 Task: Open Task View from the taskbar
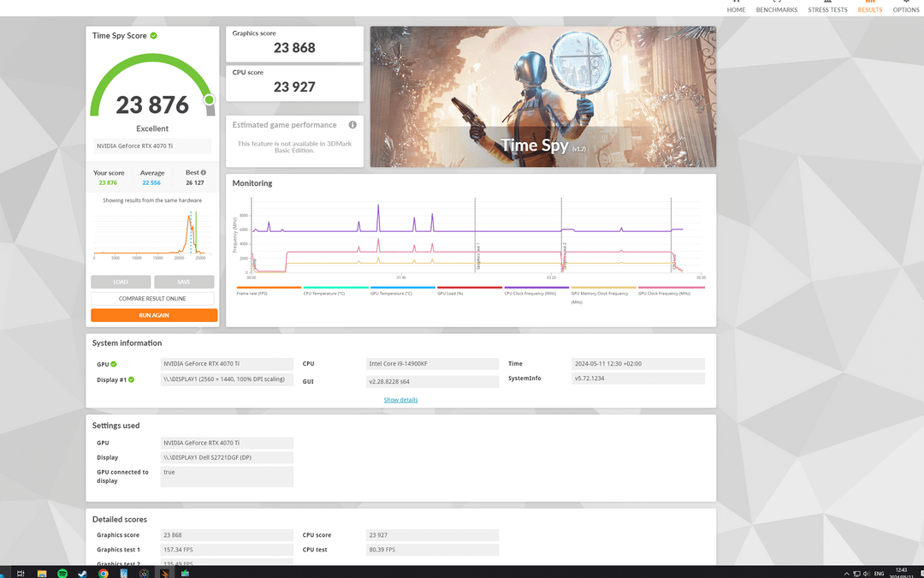click(x=21, y=573)
